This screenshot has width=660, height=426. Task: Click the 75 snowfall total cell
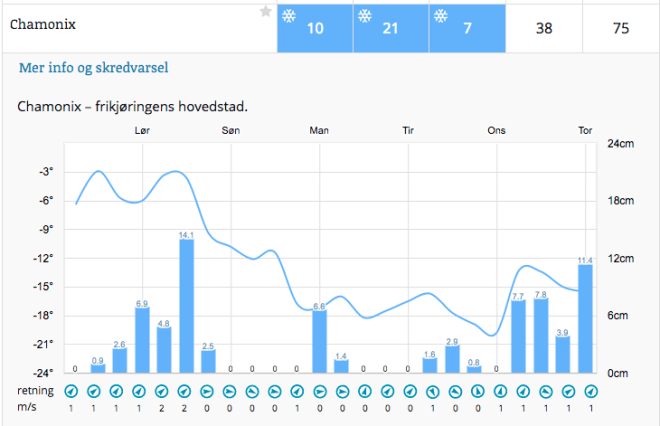click(621, 28)
